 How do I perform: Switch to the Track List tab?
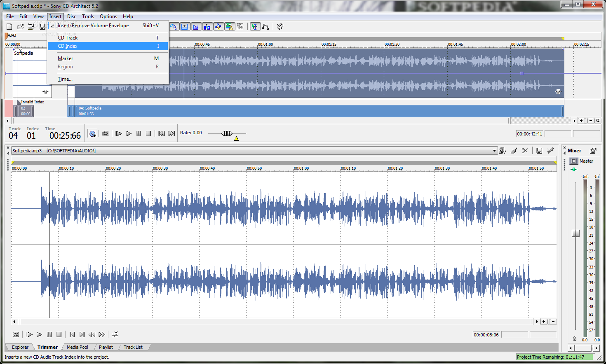point(133,347)
